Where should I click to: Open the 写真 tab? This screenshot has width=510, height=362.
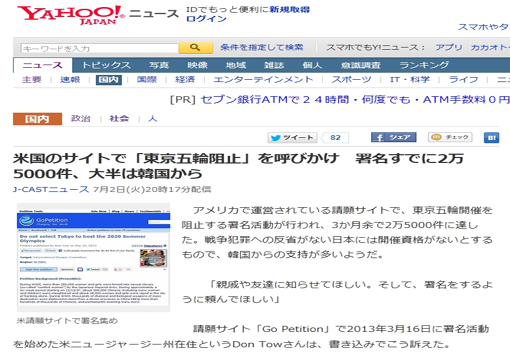coord(159,65)
